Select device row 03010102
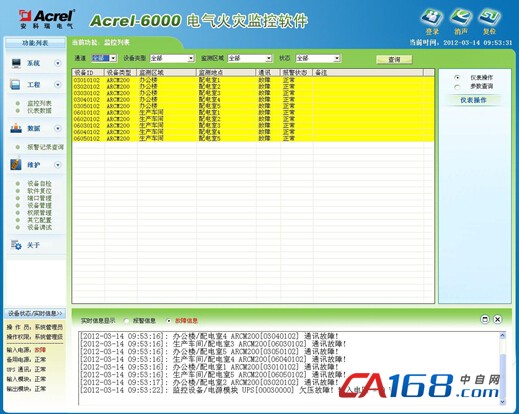 click(x=253, y=80)
